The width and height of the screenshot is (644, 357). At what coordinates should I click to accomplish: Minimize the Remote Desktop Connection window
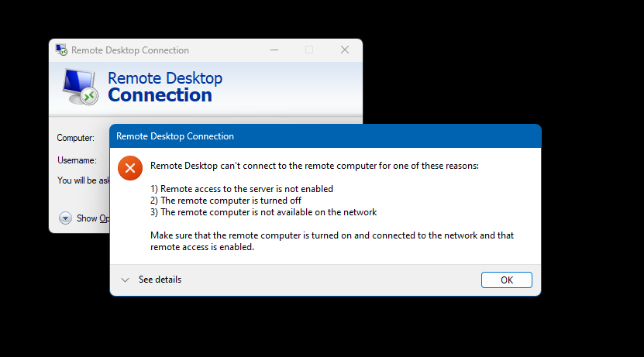coord(274,50)
